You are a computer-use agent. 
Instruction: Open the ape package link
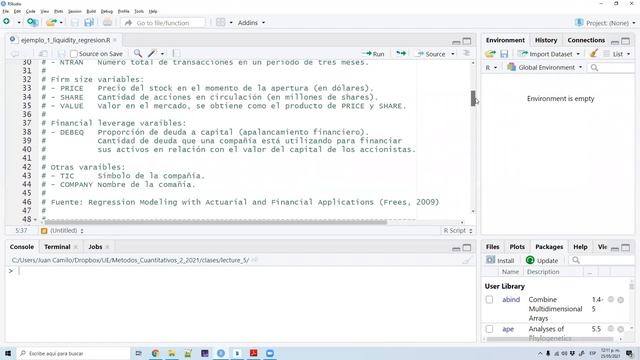pos(508,329)
